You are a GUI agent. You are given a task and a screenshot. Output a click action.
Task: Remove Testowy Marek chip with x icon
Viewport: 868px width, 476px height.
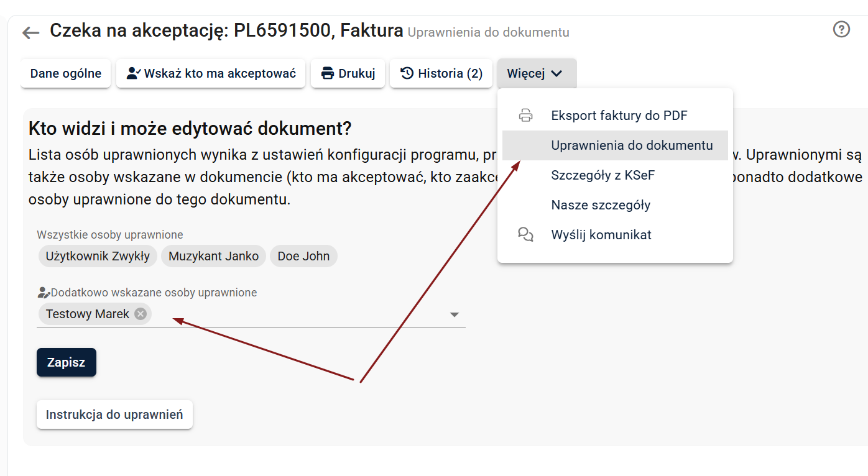pyautogui.click(x=141, y=314)
